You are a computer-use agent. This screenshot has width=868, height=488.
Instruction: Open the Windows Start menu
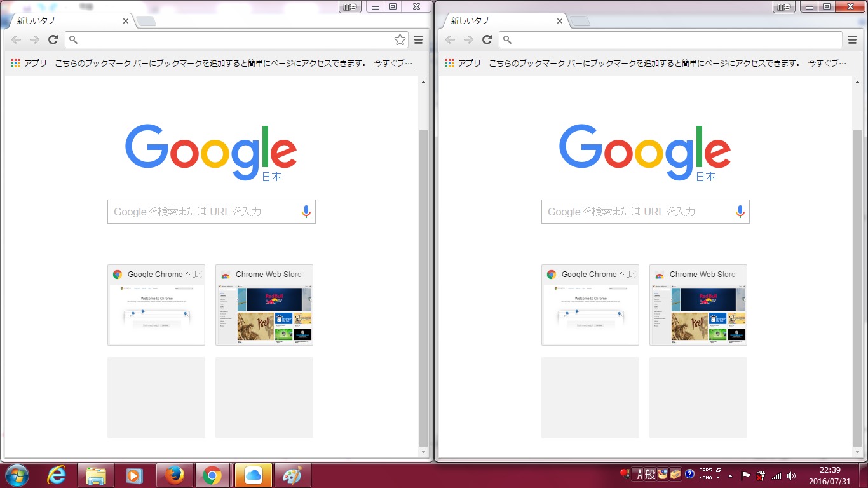[17, 475]
